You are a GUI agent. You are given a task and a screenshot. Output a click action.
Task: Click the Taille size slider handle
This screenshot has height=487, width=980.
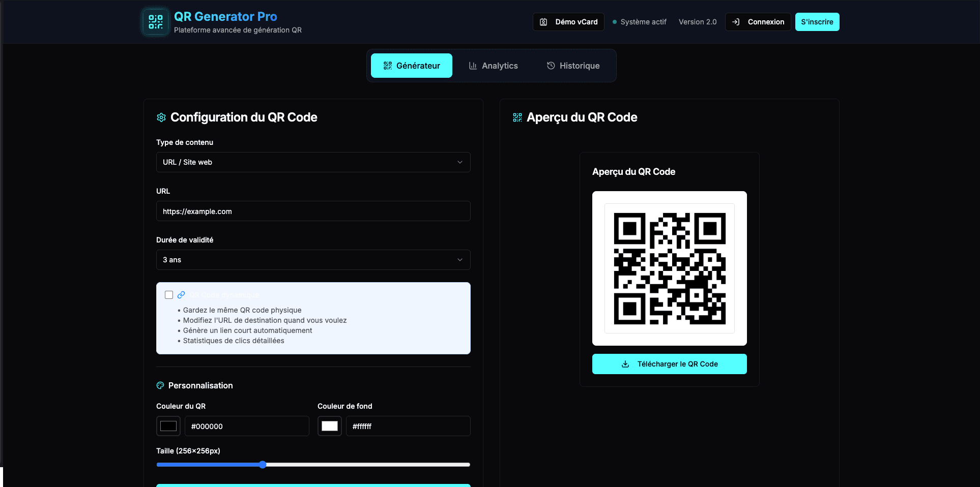pyautogui.click(x=263, y=465)
